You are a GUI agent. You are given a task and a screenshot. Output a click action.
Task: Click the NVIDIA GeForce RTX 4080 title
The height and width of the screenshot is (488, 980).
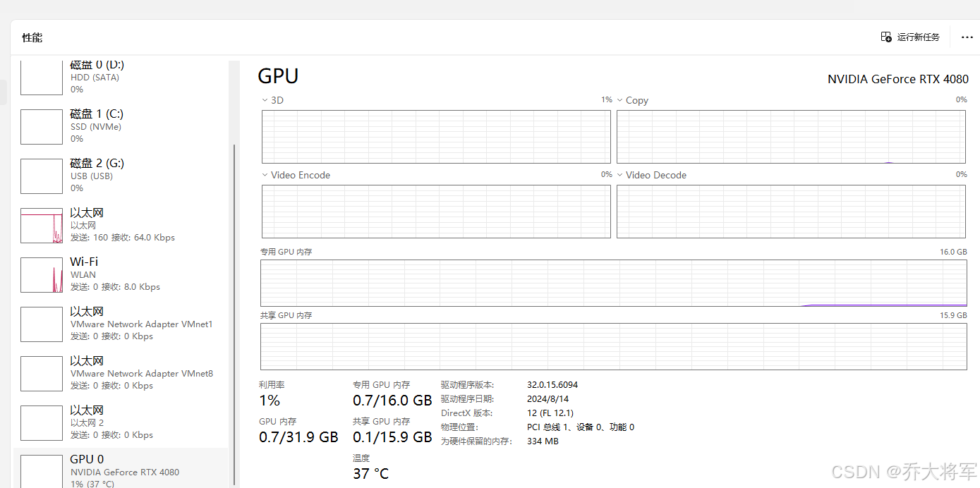click(898, 79)
